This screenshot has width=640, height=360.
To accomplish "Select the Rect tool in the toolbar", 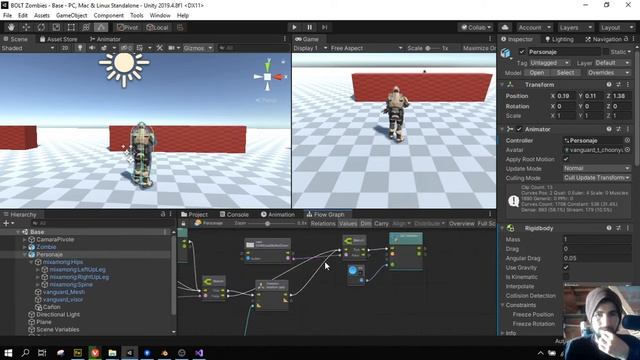I will point(71,27).
